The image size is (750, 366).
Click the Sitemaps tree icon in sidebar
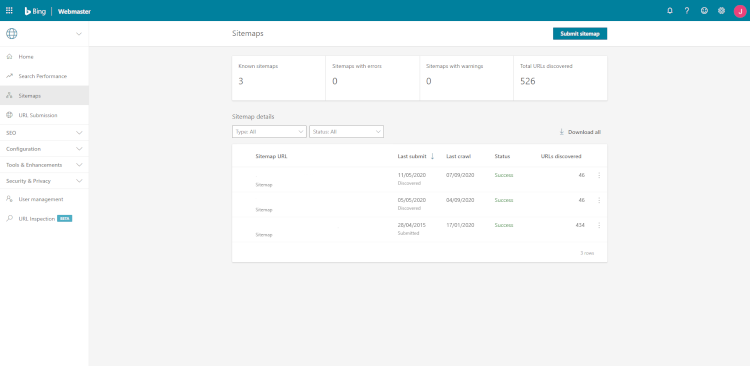9,96
